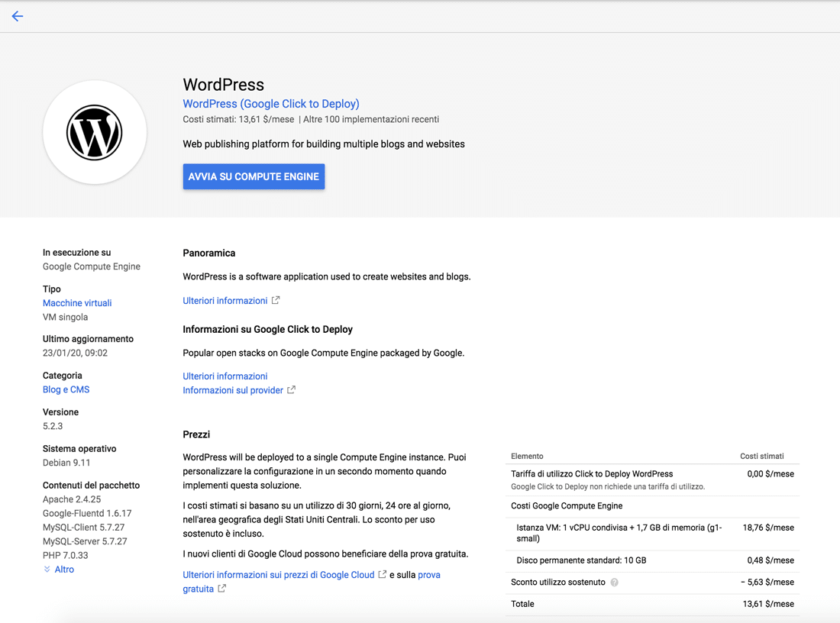Image resolution: width=840 pixels, height=623 pixels.
Task: Go back with the blue arrow icon
Action: (17, 16)
